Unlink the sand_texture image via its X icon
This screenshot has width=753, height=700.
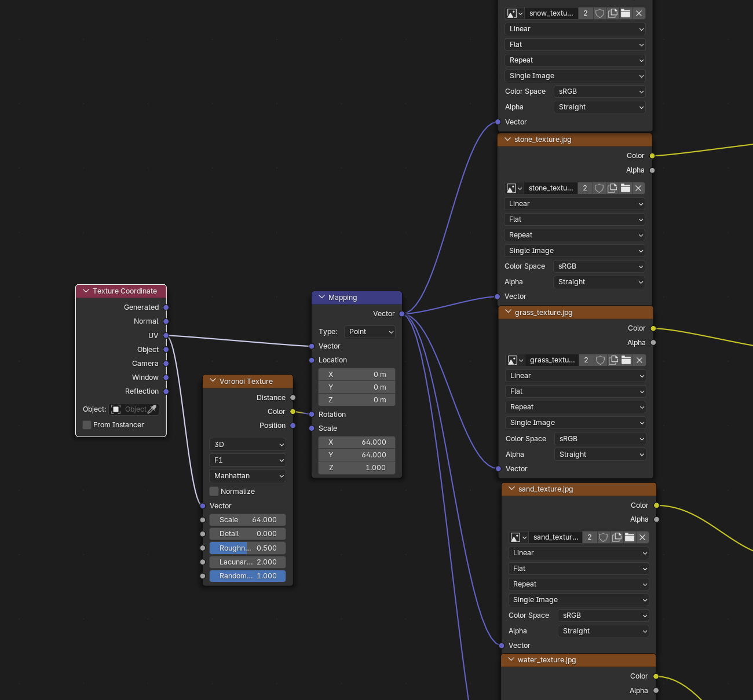[x=642, y=537]
